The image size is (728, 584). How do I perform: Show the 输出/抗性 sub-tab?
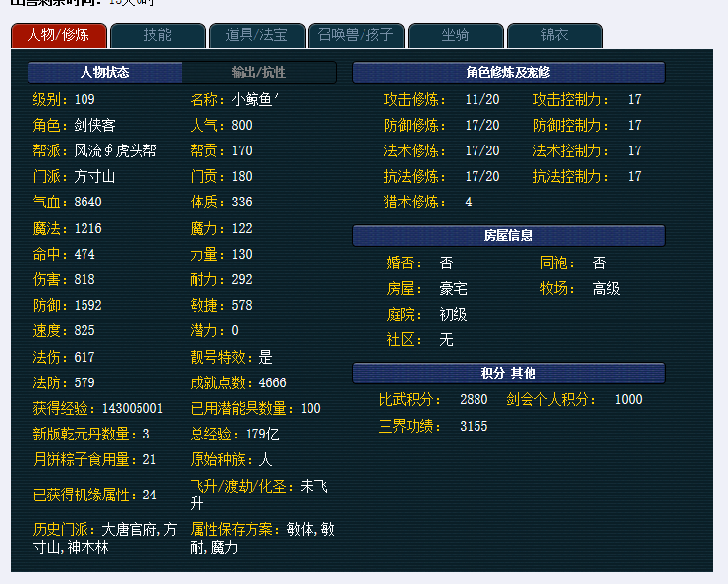(258, 73)
